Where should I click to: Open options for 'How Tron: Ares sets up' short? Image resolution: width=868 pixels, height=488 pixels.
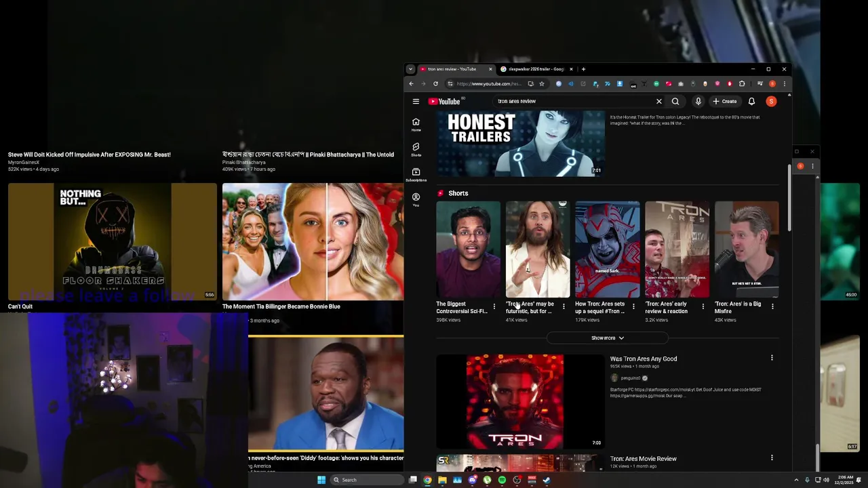[x=633, y=307]
